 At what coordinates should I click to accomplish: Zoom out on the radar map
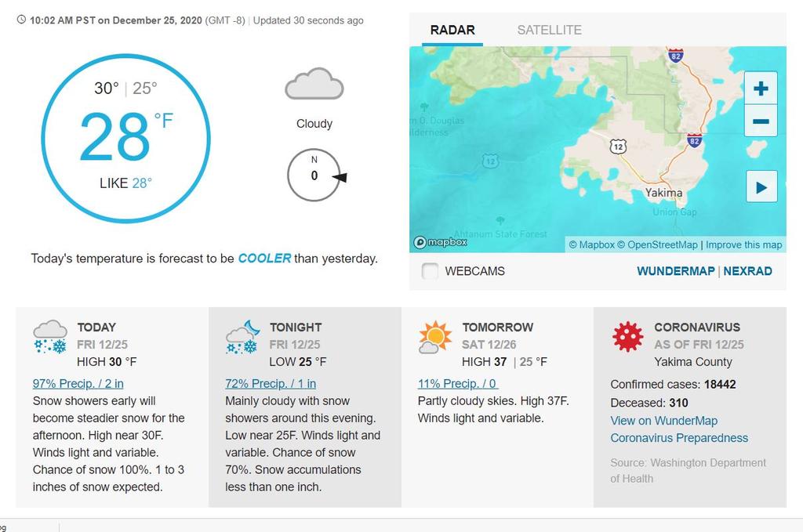click(x=761, y=121)
